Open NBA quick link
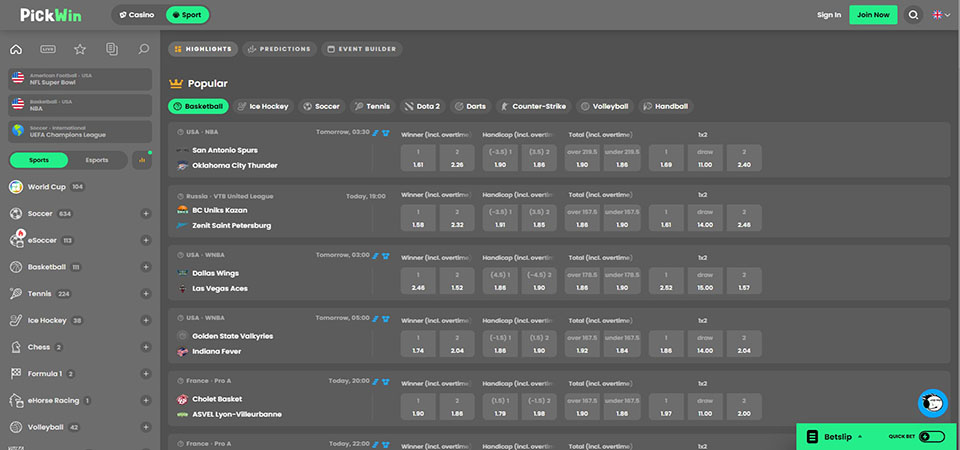The height and width of the screenshot is (450, 960). click(x=80, y=105)
